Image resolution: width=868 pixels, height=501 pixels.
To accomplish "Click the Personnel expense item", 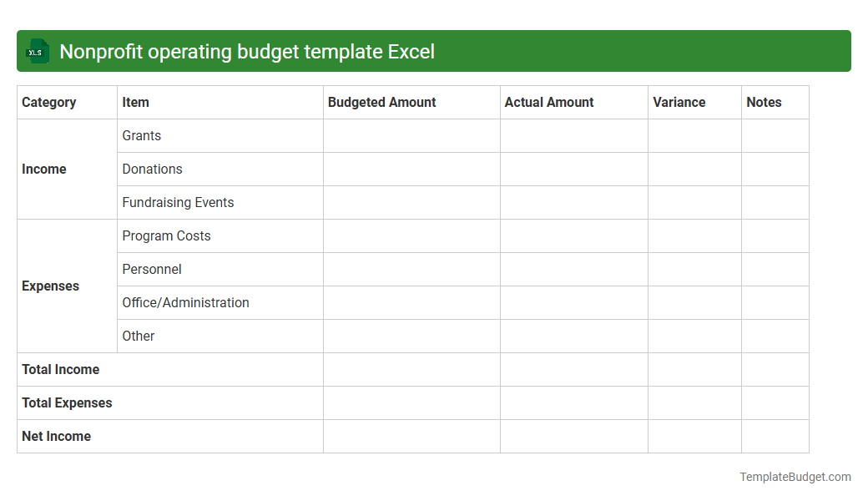I will pyautogui.click(x=151, y=269).
